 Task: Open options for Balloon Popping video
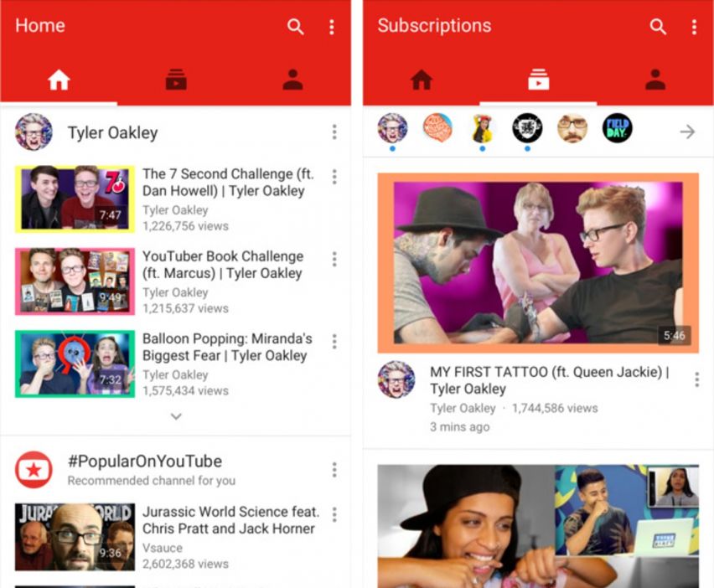[x=334, y=341]
